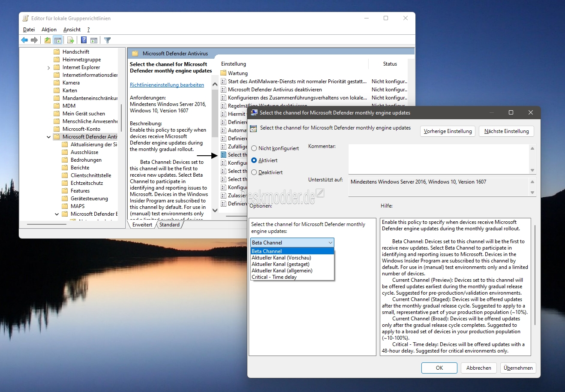Click the grey forward arrow toolbar icon
565x392 pixels.
[x=34, y=40]
